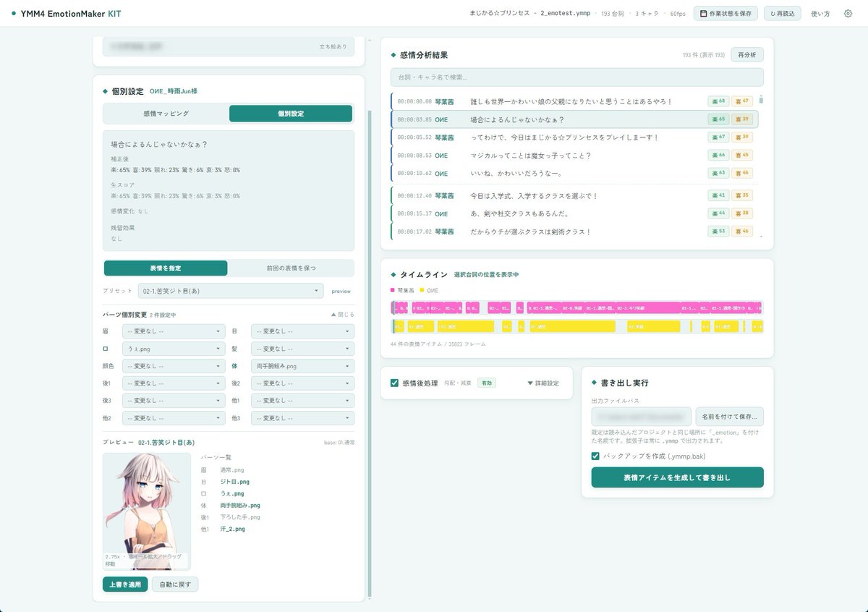
Task: Click the 出力ファイルパス field
Action: pyautogui.click(x=641, y=417)
